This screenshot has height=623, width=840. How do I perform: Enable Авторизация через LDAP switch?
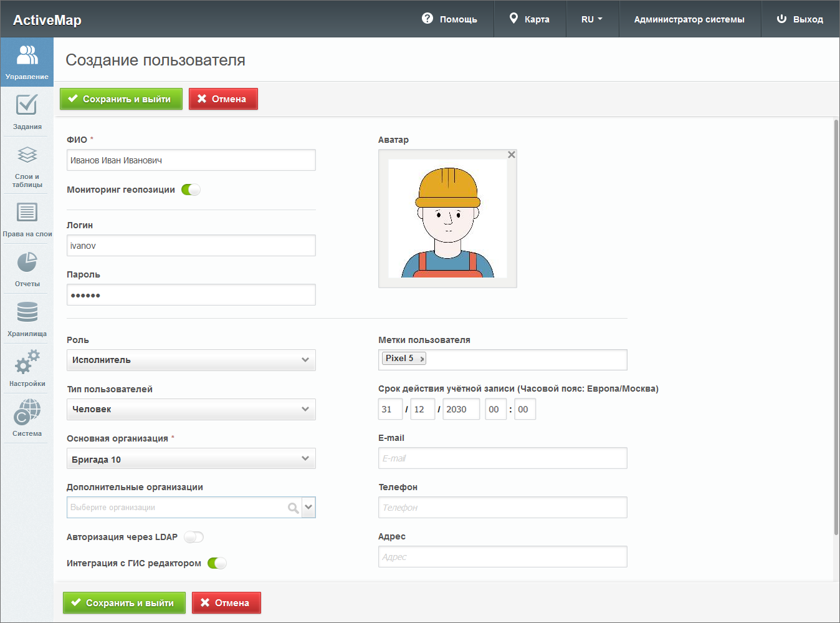pos(194,537)
